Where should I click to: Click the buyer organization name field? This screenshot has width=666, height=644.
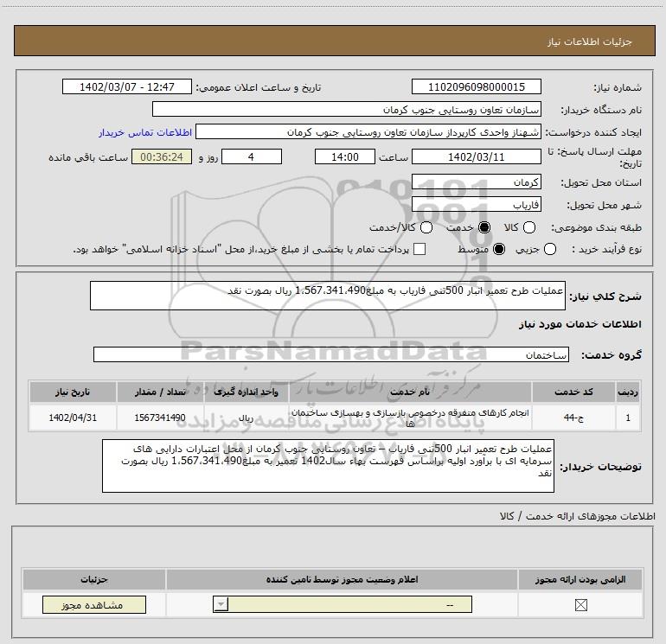[x=347, y=109]
